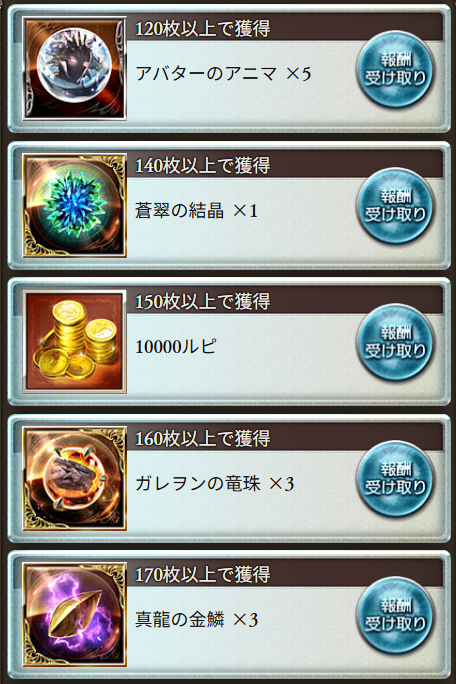
Task: Tap the 150枚以上で獲得 header
Action: [285, 301]
